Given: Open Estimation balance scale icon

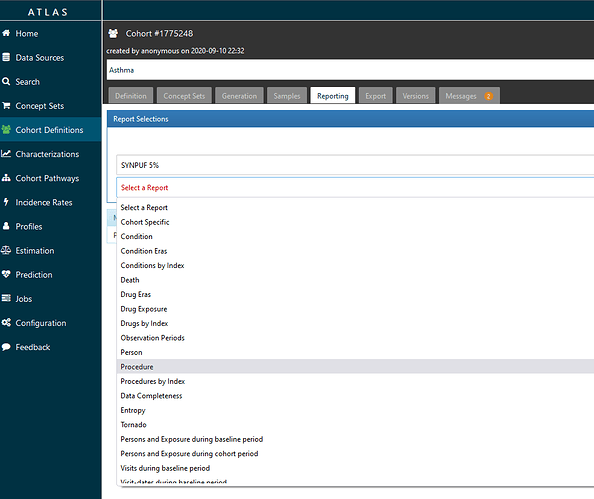Looking at the screenshot, I should pos(6,250).
